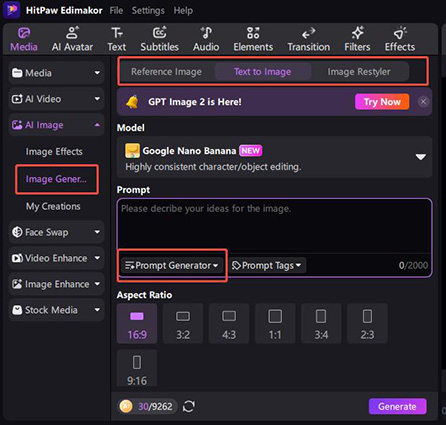Expand the Model dropdown Google Nano Banana
This screenshot has height=425, width=446.
274,157
